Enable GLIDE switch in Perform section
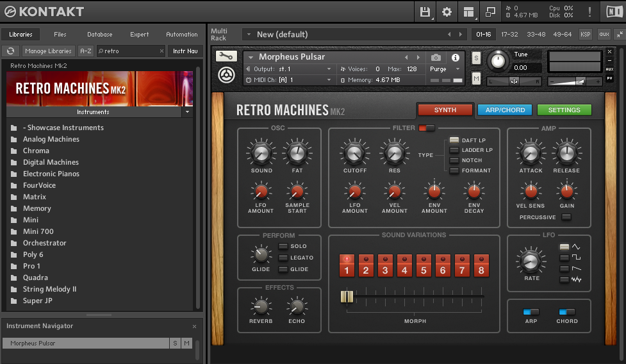The width and height of the screenshot is (626, 364). [283, 269]
